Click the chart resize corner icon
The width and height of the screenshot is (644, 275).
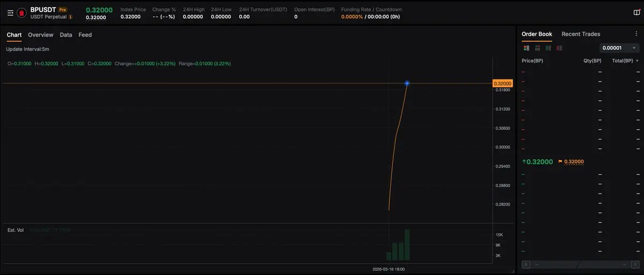click(512, 271)
